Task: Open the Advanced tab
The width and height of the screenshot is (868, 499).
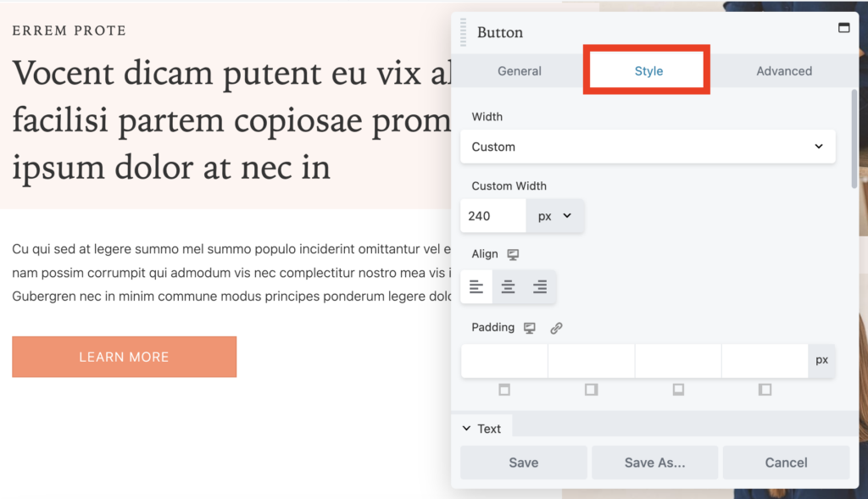Action: click(784, 71)
